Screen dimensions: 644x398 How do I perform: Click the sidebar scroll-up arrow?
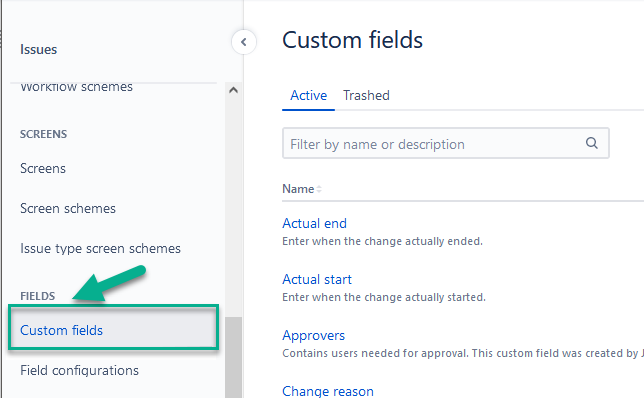233,90
